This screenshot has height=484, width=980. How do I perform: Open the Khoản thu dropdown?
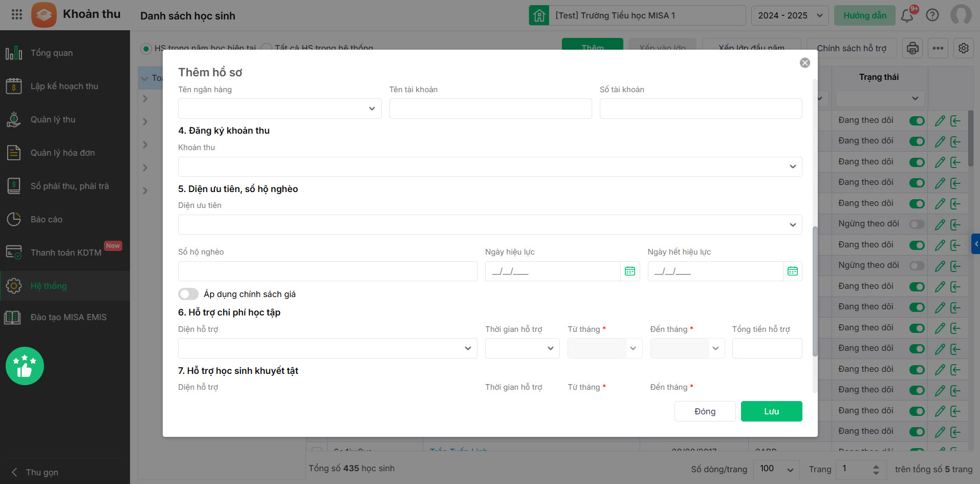point(490,166)
